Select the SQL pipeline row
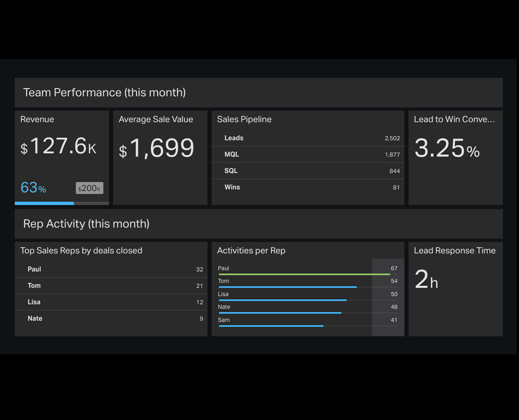Viewport: 519px width, 420px height. pyautogui.click(x=308, y=171)
